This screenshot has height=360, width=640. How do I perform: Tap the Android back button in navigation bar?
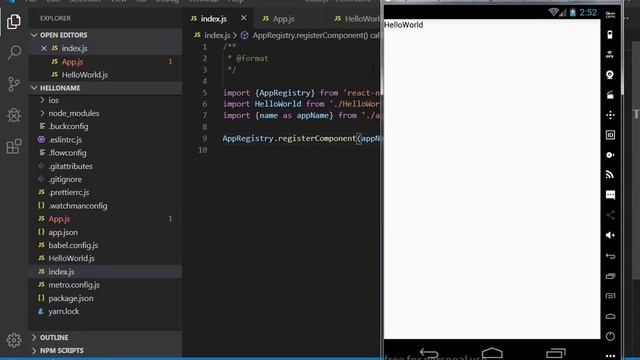point(429,353)
